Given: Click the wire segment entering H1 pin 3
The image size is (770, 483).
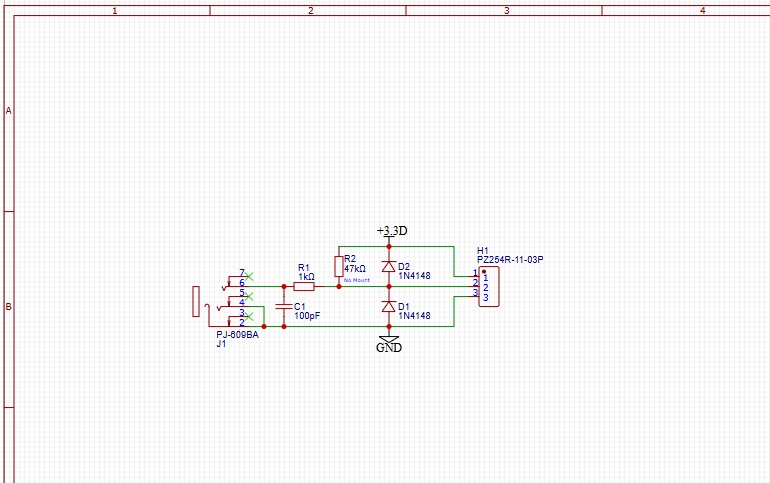Looking at the screenshot, I should (x=463, y=296).
